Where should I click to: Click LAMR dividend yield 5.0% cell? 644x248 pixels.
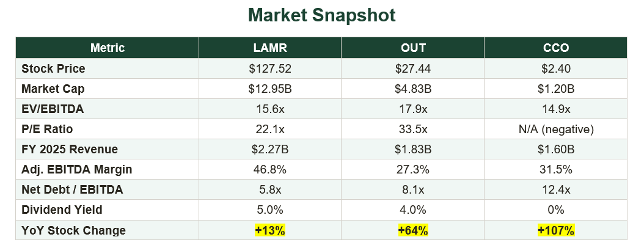pos(270,210)
